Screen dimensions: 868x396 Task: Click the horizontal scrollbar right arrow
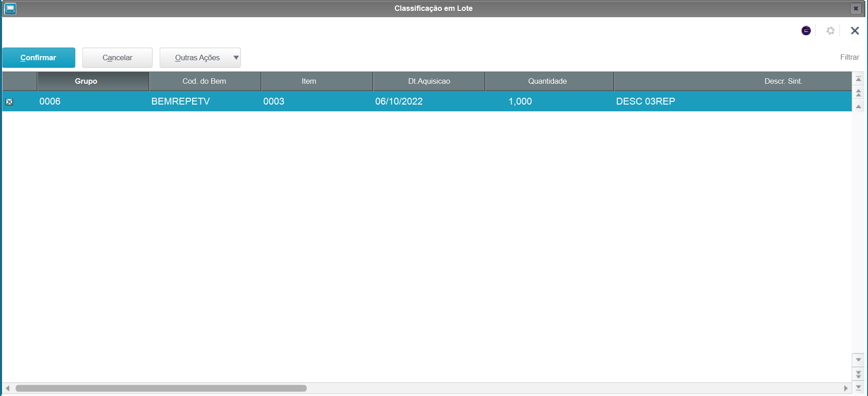845,388
